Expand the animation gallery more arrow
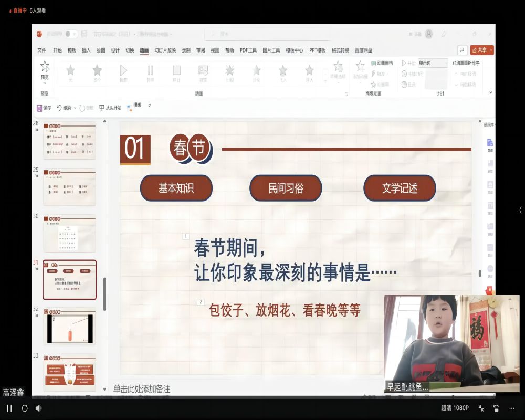The width and height of the screenshot is (525, 420). click(x=325, y=80)
